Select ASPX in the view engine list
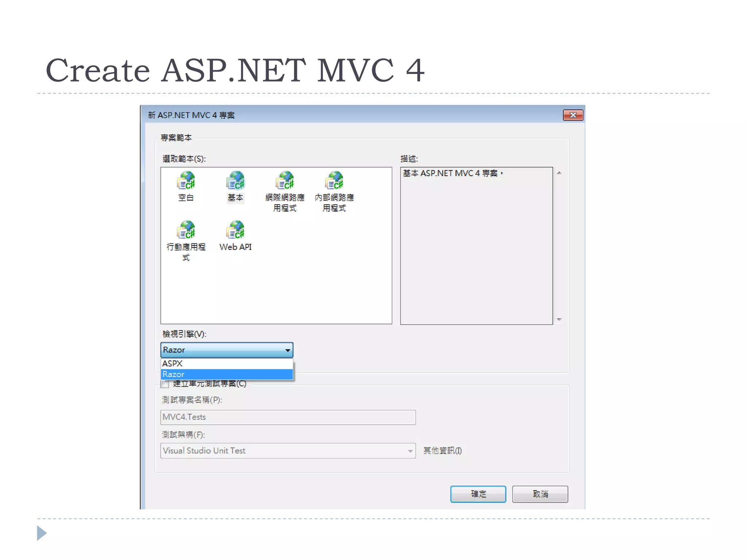The image size is (747, 560). [227, 363]
